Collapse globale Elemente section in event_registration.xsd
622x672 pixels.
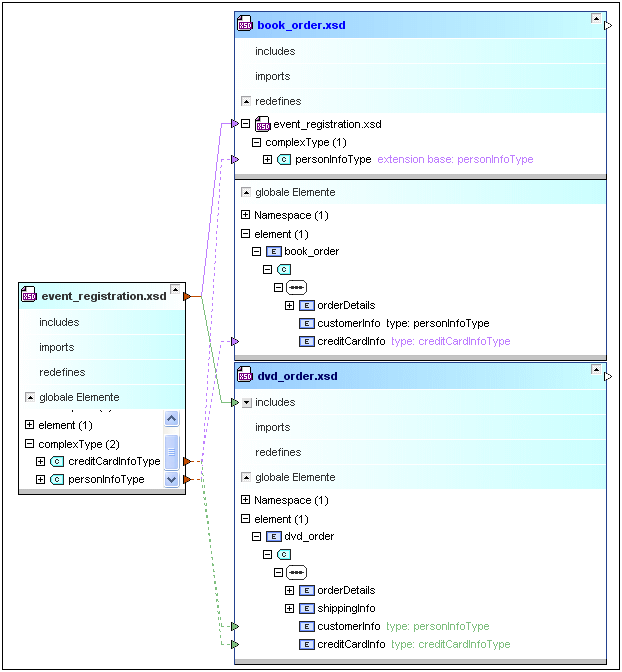[x=30, y=397]
